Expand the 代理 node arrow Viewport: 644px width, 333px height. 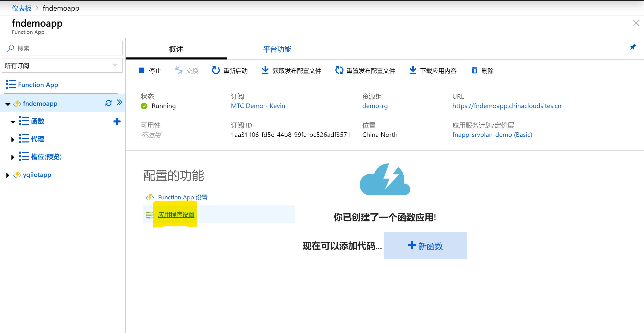click(13, 139)
